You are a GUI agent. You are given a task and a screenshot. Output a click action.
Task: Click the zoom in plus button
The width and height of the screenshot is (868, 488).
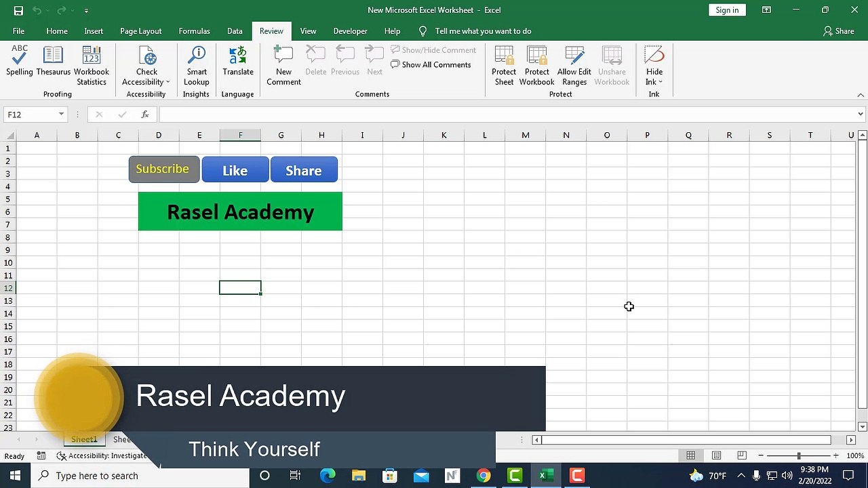coord(835,456)
